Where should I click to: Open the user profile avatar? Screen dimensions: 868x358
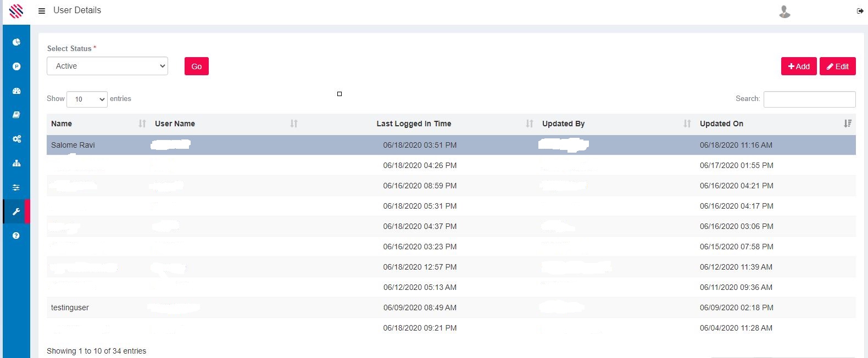[x=784, y=12]
